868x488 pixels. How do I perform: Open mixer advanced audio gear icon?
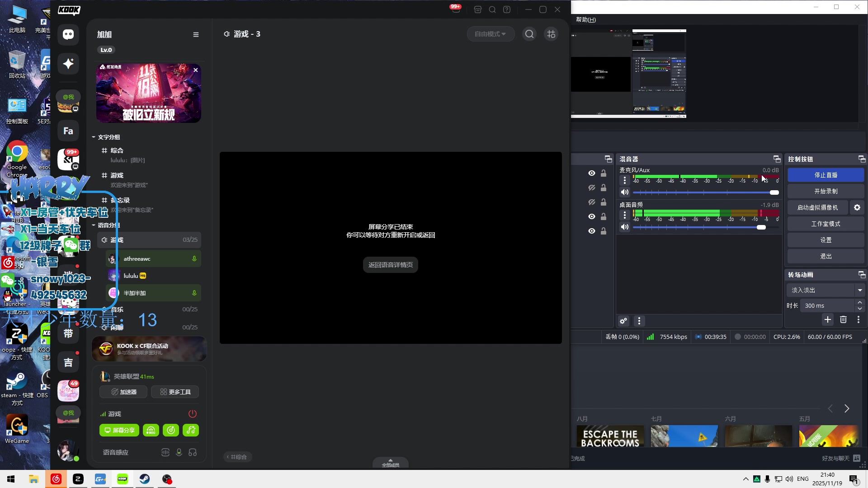coord(623,321)
